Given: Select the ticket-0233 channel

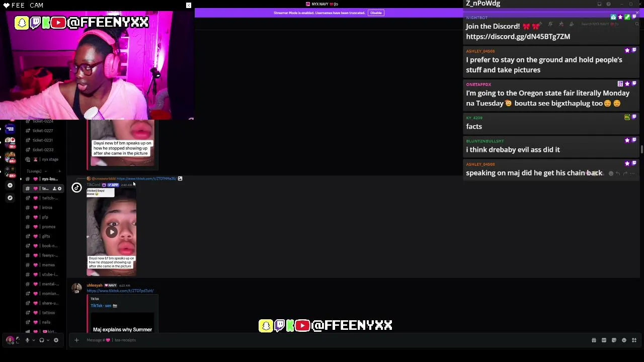Looking at the screenshot, I should click(42, 150).
